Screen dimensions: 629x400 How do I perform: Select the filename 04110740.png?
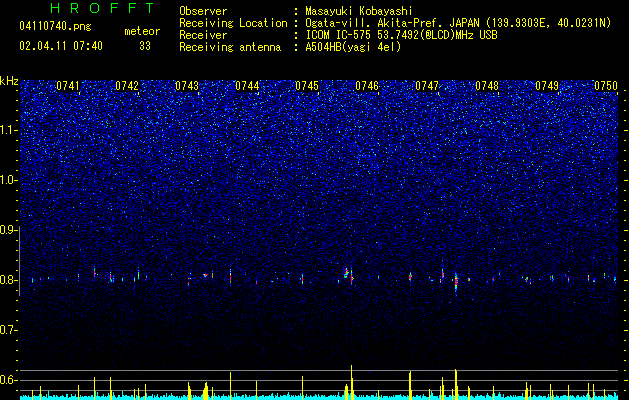click(55, 26)
